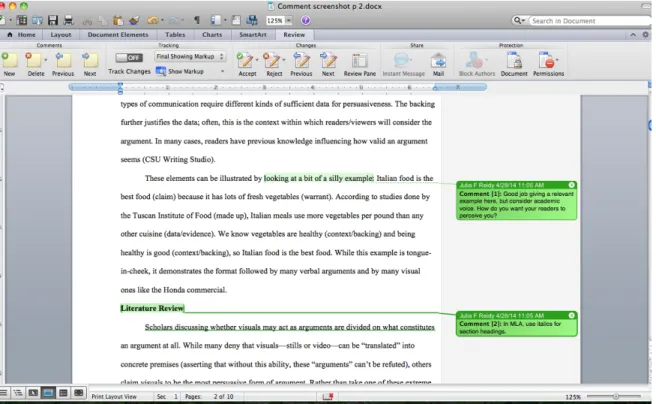Screen dimensions: 656x404
Task: Open the Reject dropdown arrow
Action: [x=283, y=60]
